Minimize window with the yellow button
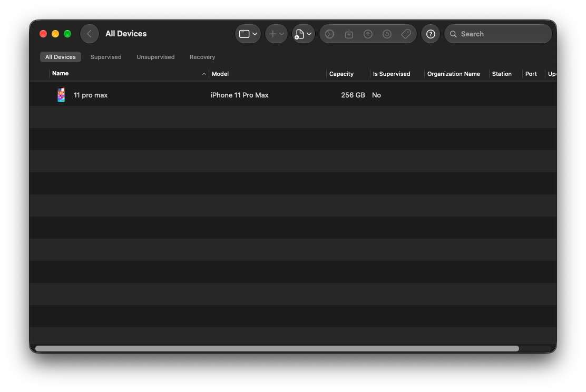 point(55,34)
